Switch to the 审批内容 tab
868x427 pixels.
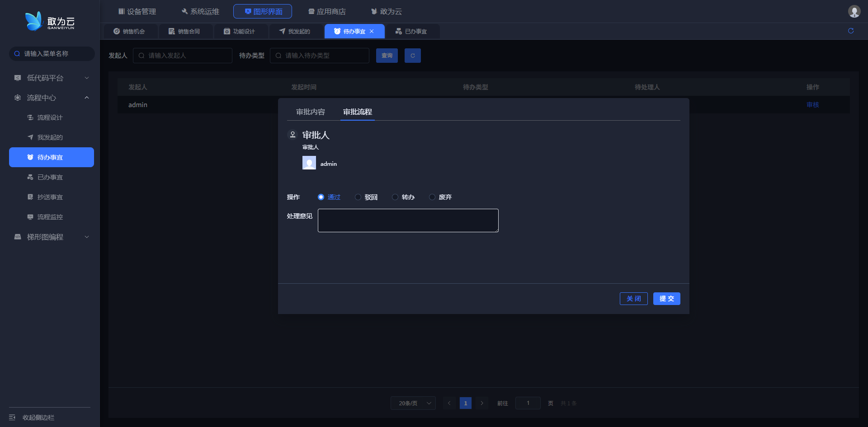pos(311,112)
